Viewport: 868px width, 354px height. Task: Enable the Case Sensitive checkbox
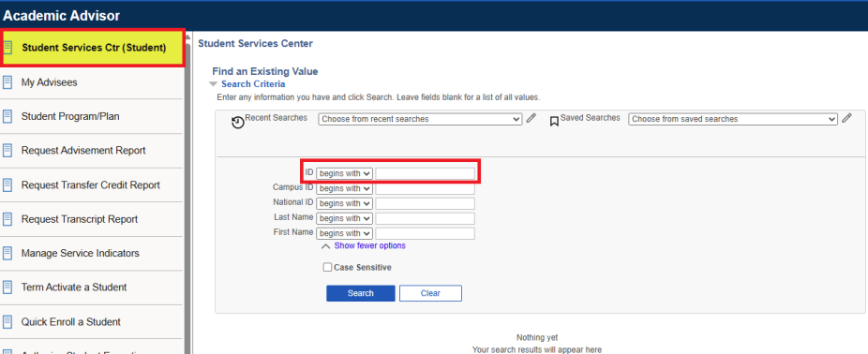(x=327, y=267)
